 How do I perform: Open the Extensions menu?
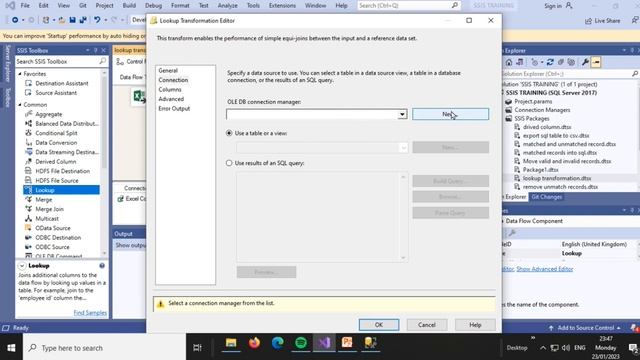(282, 6)
